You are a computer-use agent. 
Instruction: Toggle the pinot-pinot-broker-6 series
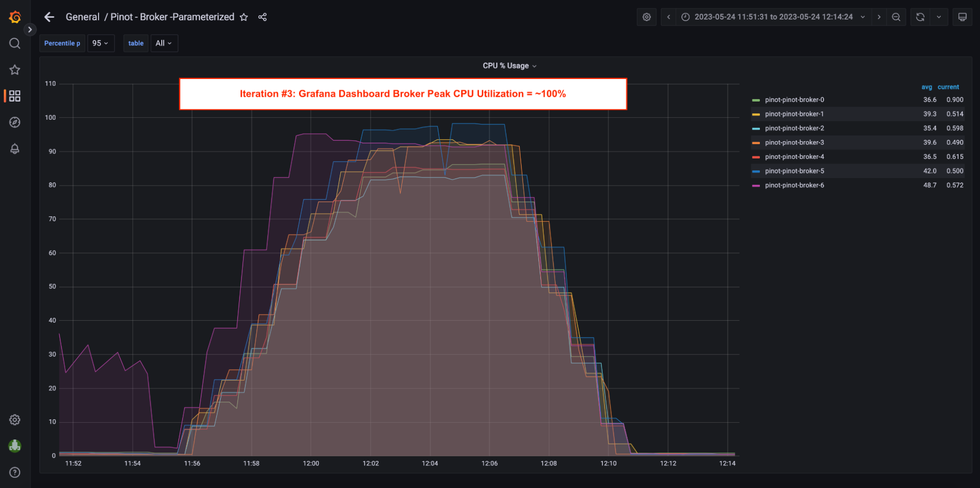[794, 185]
